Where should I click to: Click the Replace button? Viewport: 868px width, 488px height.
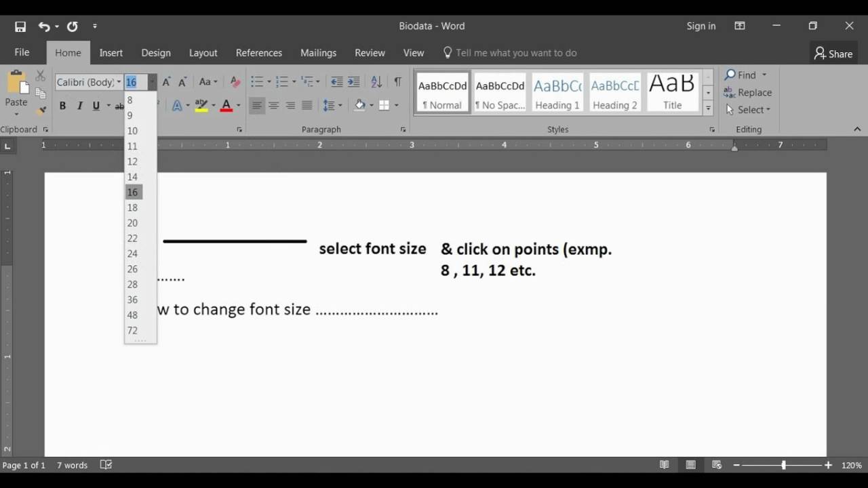coord(748,92)
